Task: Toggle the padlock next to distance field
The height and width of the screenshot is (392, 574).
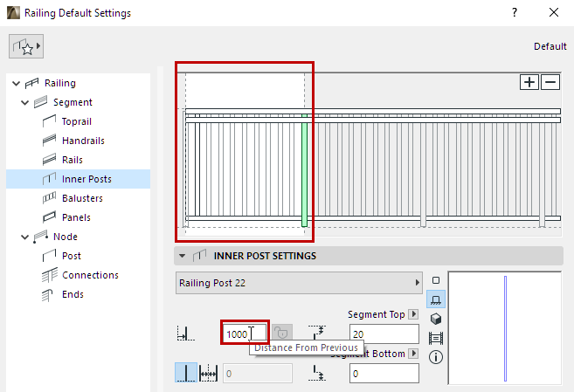Action: [281, 333]
